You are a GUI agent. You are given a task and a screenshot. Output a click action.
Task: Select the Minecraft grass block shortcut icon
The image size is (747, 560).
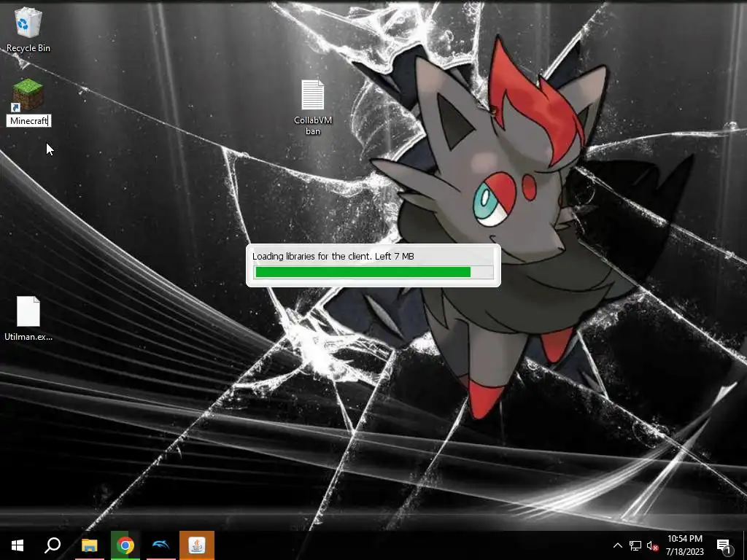point(28,96)
